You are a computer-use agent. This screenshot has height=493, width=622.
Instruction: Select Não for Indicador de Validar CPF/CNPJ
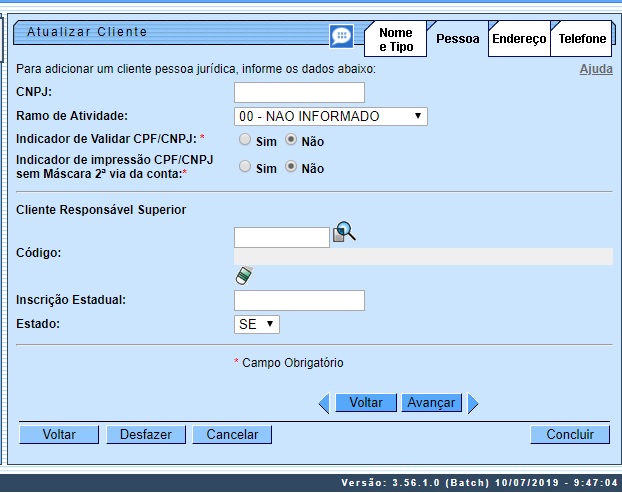pos(292,141)
